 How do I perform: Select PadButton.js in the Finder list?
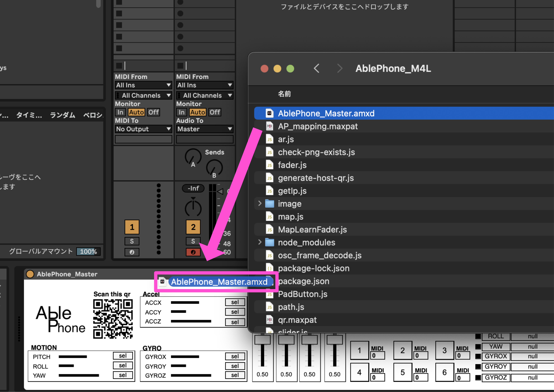[404, 294]
